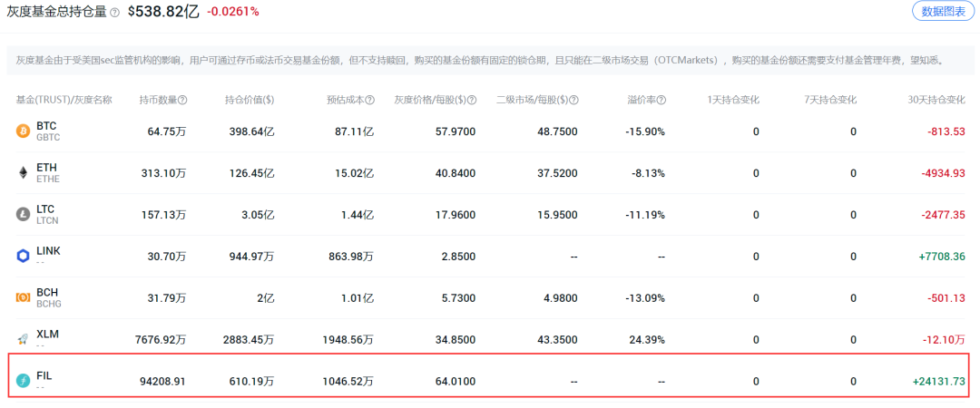Select XLM premium rate 24.39%
Viewport: 980px width, 408px height.
point(648,340)
